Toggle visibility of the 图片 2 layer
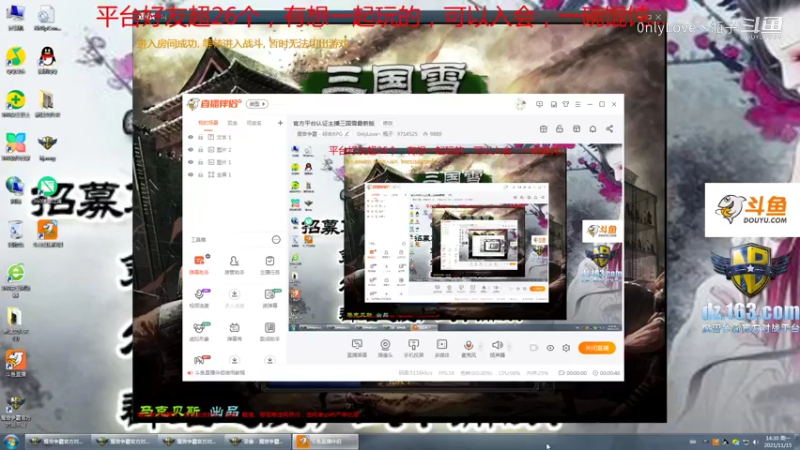Viewport: 800px width, 450px height. [x=191, y=149]
